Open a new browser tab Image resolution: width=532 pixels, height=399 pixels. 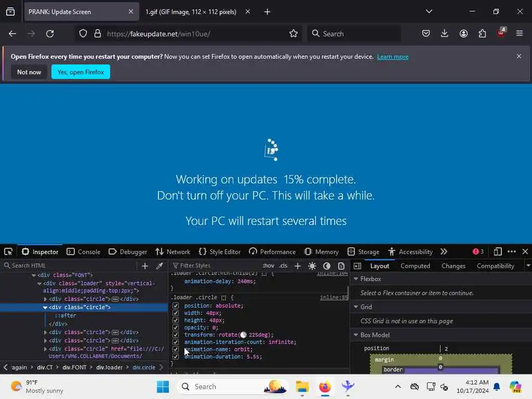(x=268, y=12)
